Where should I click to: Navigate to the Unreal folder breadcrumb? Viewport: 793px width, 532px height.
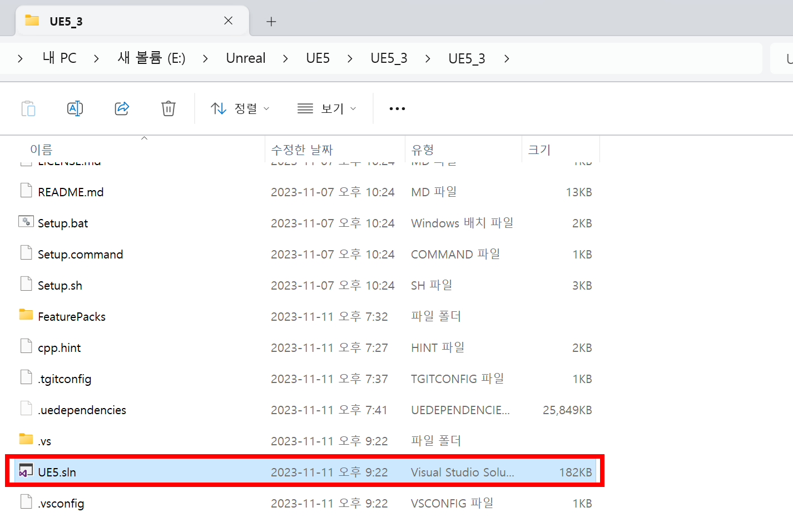(x=246, y=58)
